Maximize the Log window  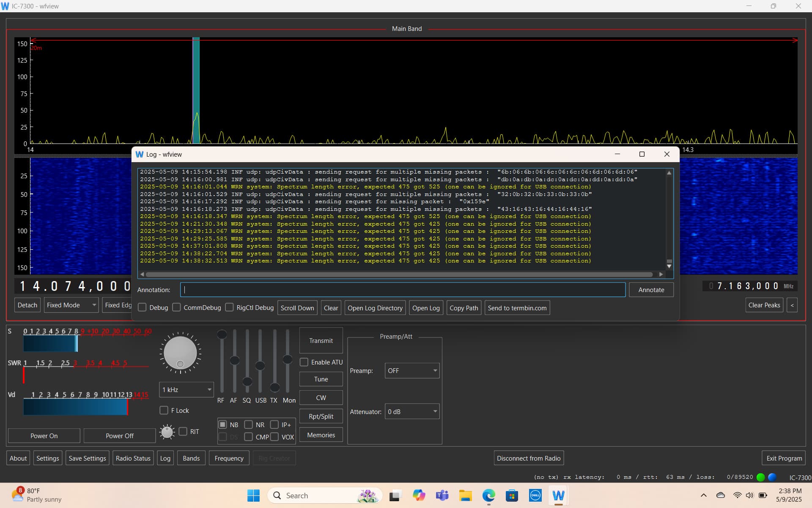click(642, 154)
